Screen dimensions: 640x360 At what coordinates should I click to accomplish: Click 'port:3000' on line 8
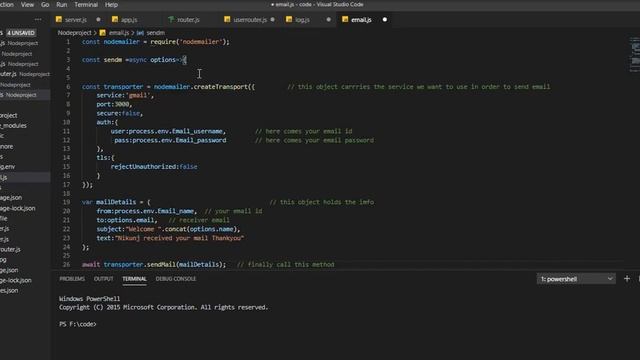(x=114, y=104)
